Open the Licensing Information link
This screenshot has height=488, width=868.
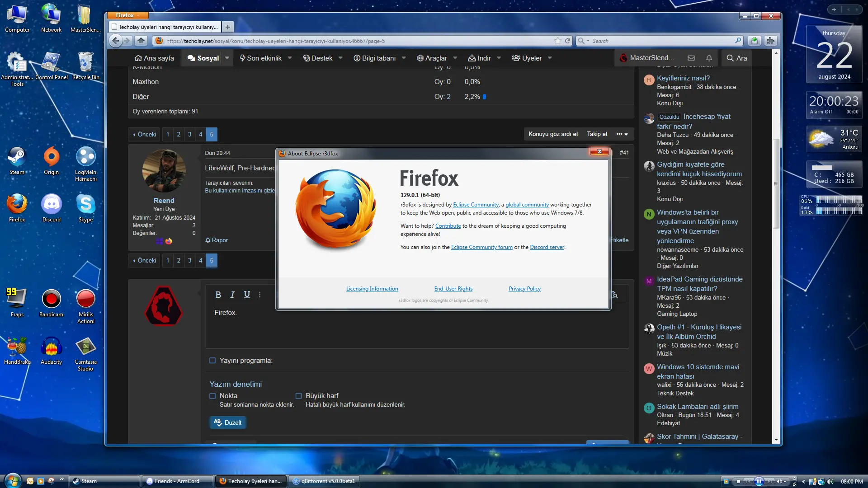(372, 289)
